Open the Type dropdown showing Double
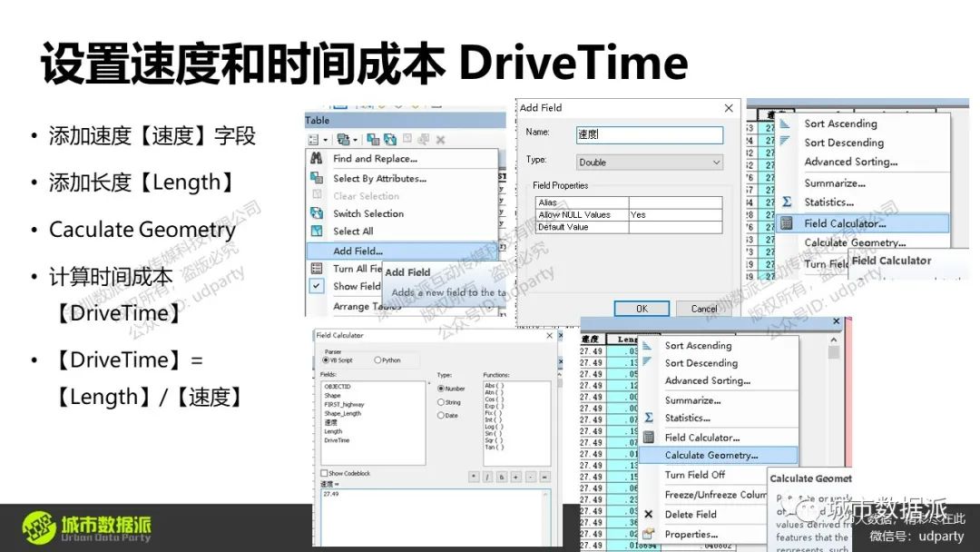Image resolution: width=980 pixels, height=552 pixels. click(650, 162)
